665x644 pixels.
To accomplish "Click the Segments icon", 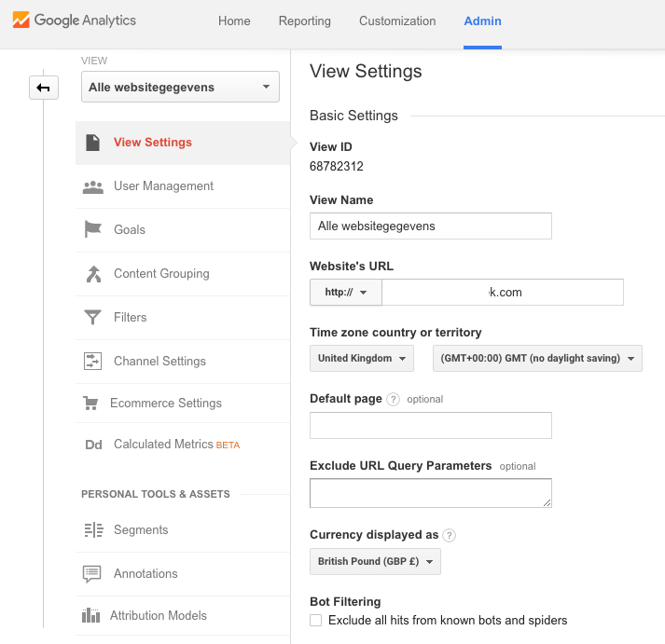I will 93,530.
